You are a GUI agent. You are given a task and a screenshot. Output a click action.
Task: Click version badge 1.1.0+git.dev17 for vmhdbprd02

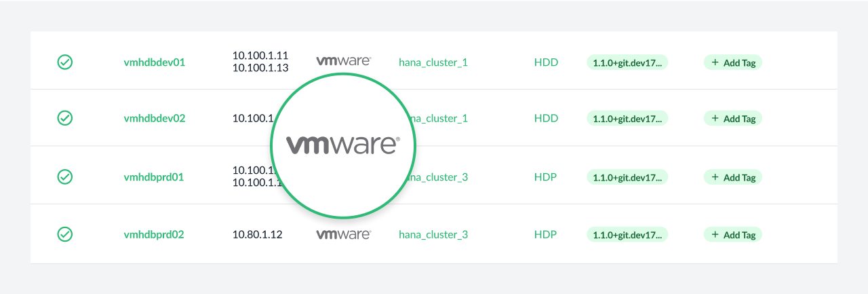tap(627, 235)
